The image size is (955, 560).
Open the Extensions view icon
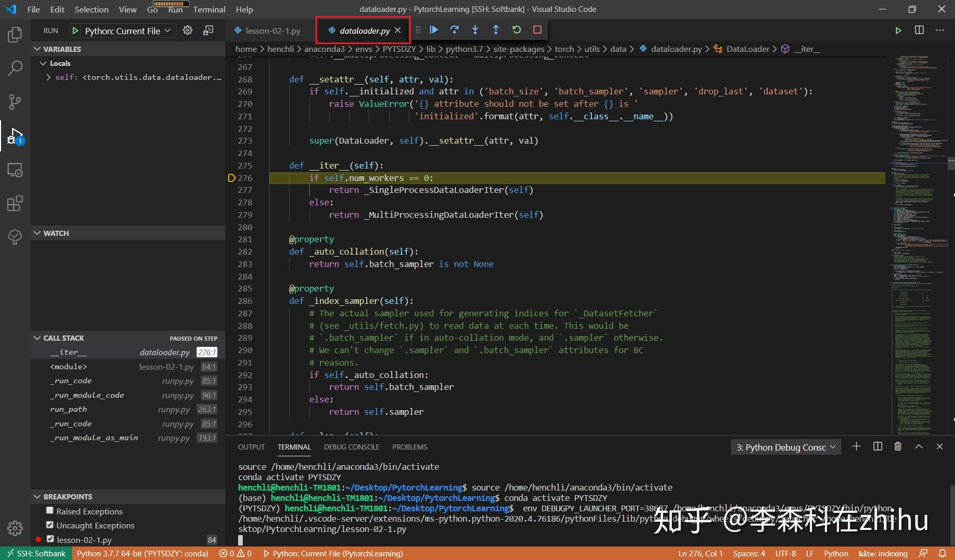[x=15, y=203]
